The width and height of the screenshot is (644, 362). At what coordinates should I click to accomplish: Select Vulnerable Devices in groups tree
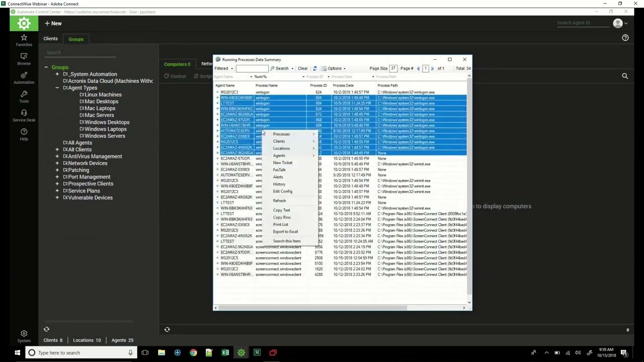[x=90, y=198]
